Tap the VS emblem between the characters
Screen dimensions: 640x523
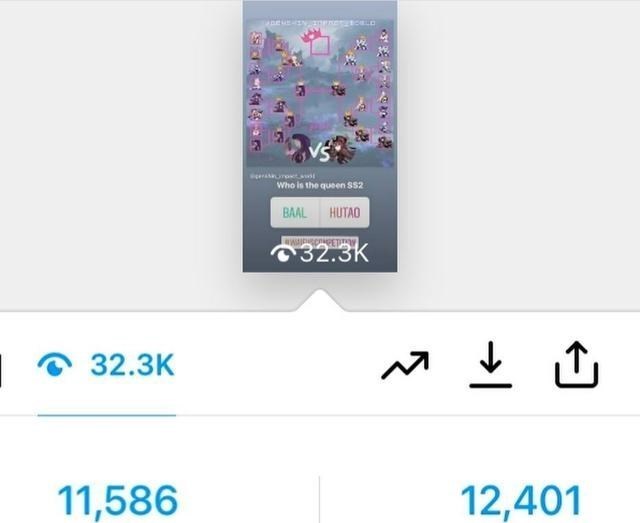(319, 153)
